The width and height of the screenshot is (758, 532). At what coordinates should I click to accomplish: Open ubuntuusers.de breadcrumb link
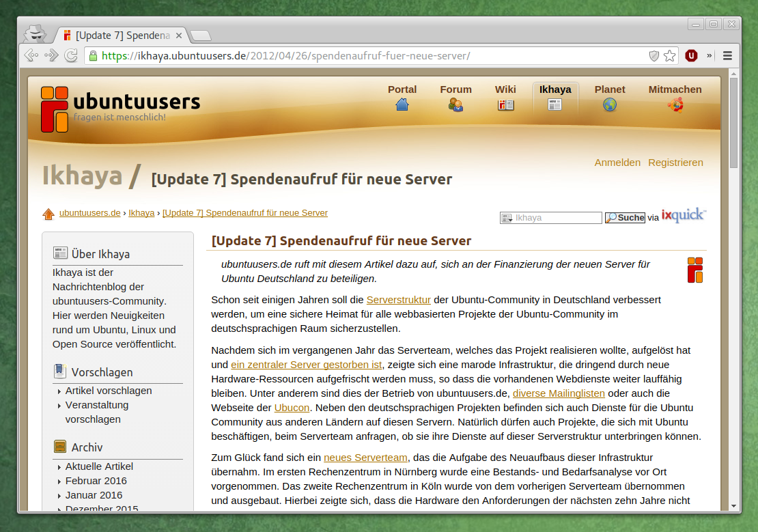[x=90, y=213]
